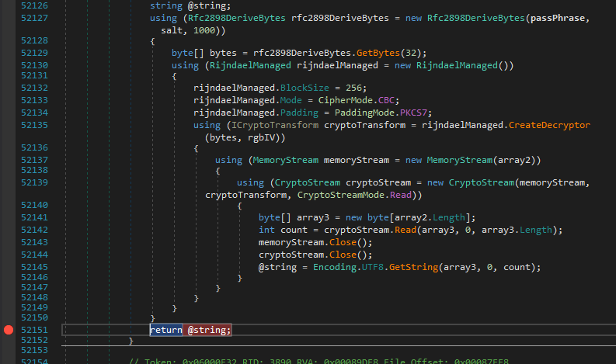
Task: Click the BlockSize property
Action: (305, 88)
